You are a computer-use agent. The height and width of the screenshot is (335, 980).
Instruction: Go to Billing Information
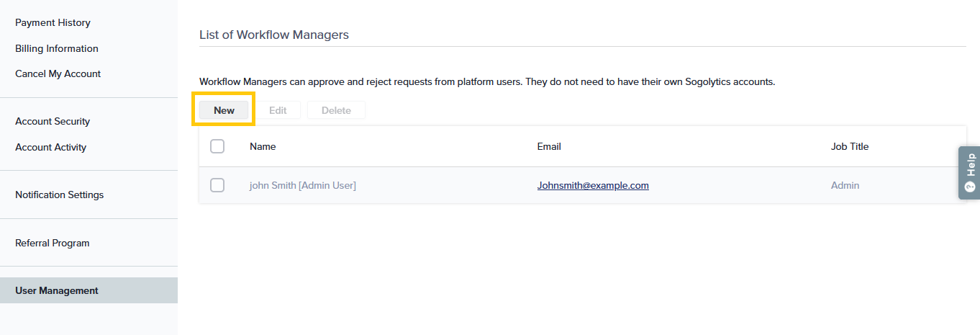point(57,49)
